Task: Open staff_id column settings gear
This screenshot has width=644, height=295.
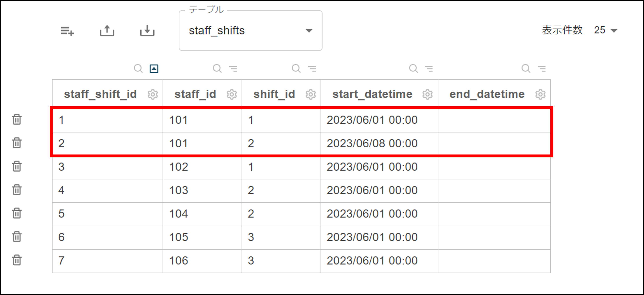Action: pos(232,95)
